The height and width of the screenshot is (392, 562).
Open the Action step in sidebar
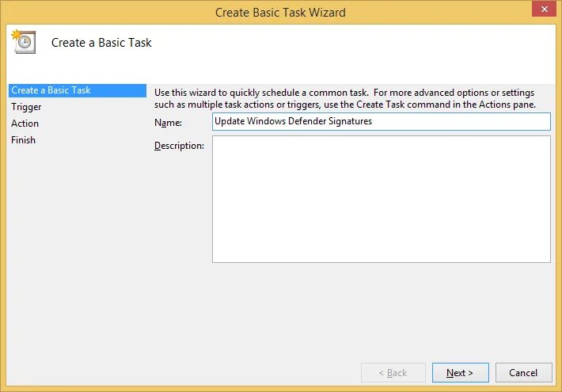(25, 124)
